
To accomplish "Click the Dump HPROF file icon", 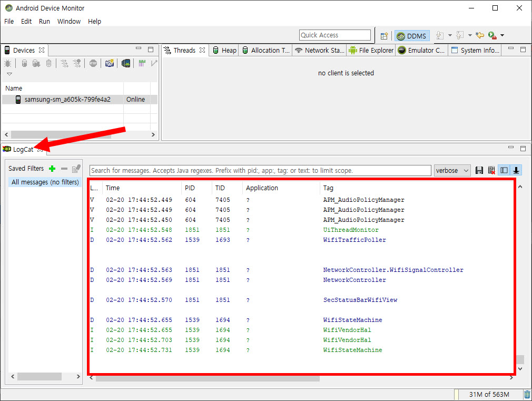I will tap(36, 63).
